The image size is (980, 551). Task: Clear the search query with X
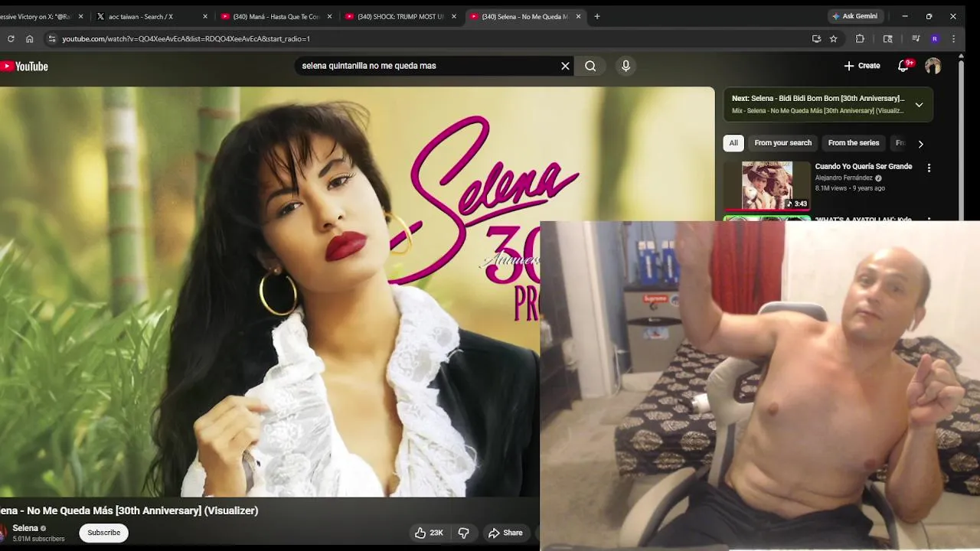[x=565, y=66]
